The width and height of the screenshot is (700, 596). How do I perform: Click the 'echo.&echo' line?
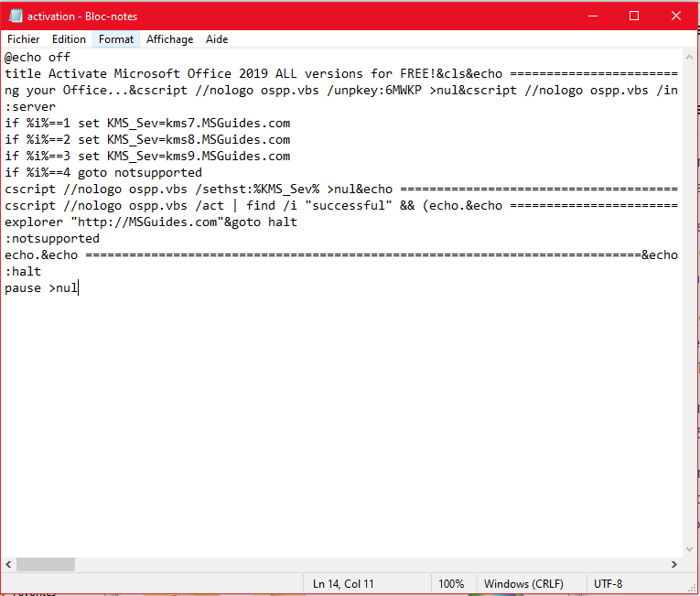pos(341,255)
